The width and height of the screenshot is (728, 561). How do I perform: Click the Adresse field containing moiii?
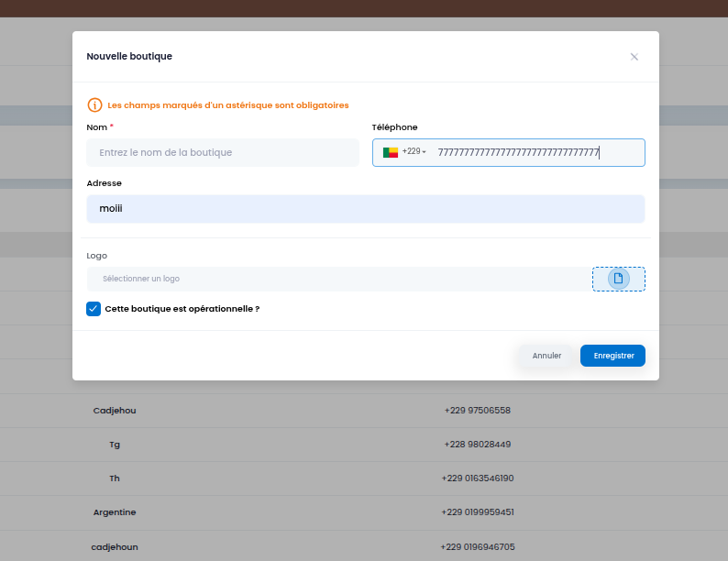pyautogui.click(x=366, y=209)
